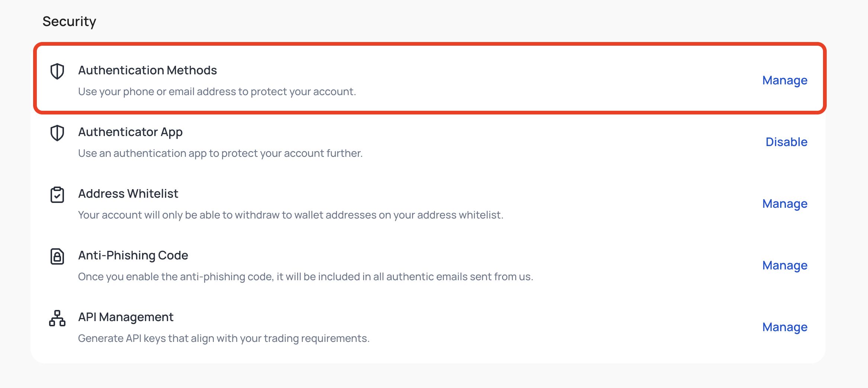Click the hierarchy nodes icon near API Management
868x388 pixels.
(x=57, y=319)
